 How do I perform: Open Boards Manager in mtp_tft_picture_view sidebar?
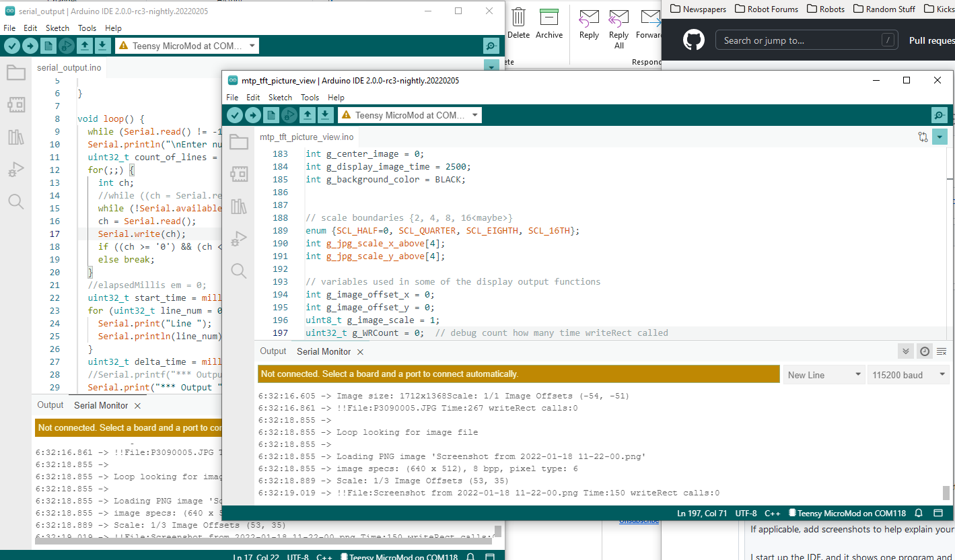[239, 174]
